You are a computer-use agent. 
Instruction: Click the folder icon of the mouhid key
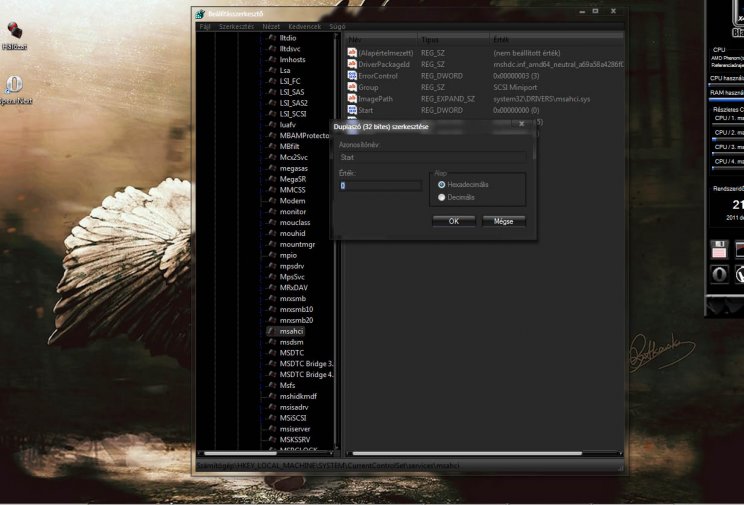tap(272, 233)
